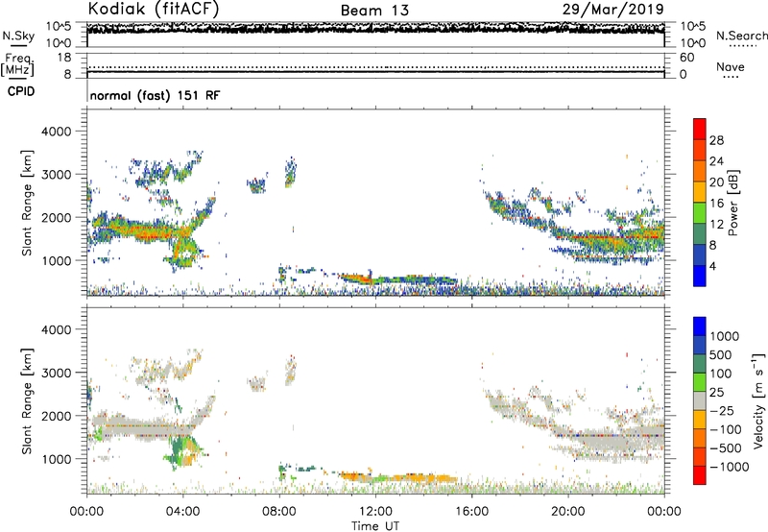Click the 'Nave' legend label
Screen dimensions: 768x532
tap(731, 66)
